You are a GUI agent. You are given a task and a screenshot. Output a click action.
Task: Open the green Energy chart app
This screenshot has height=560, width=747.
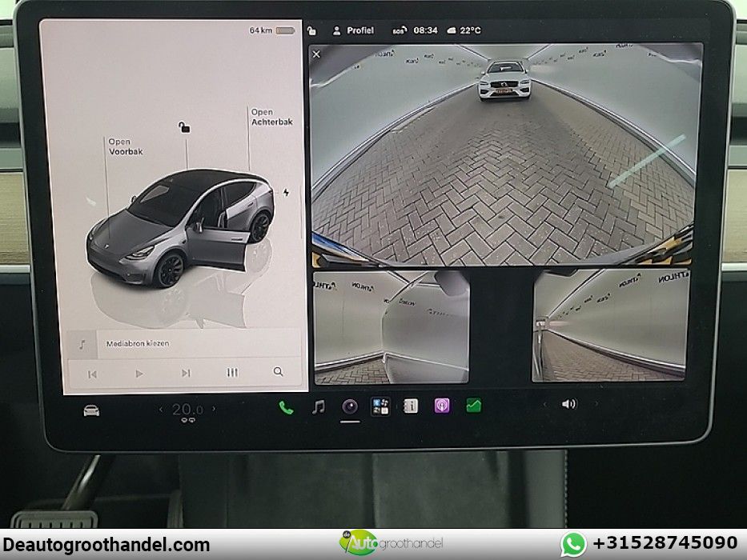pyautogui.click(x=473, y=406)
